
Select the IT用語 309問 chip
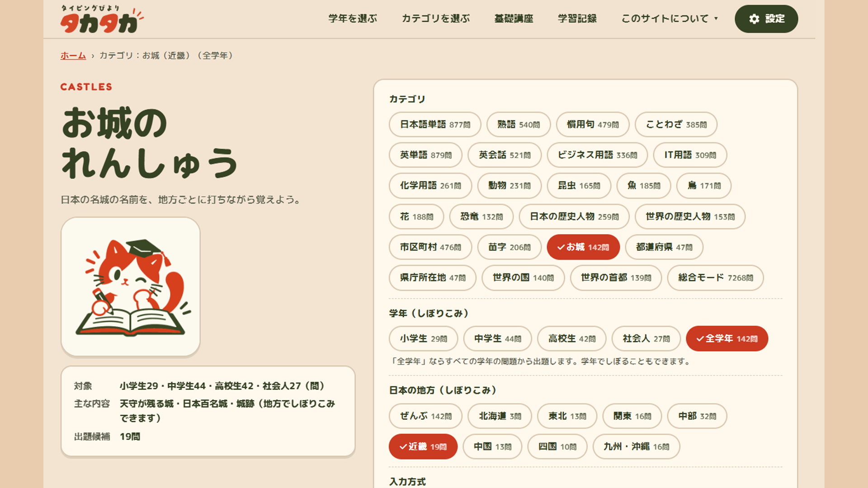point(690,155)
